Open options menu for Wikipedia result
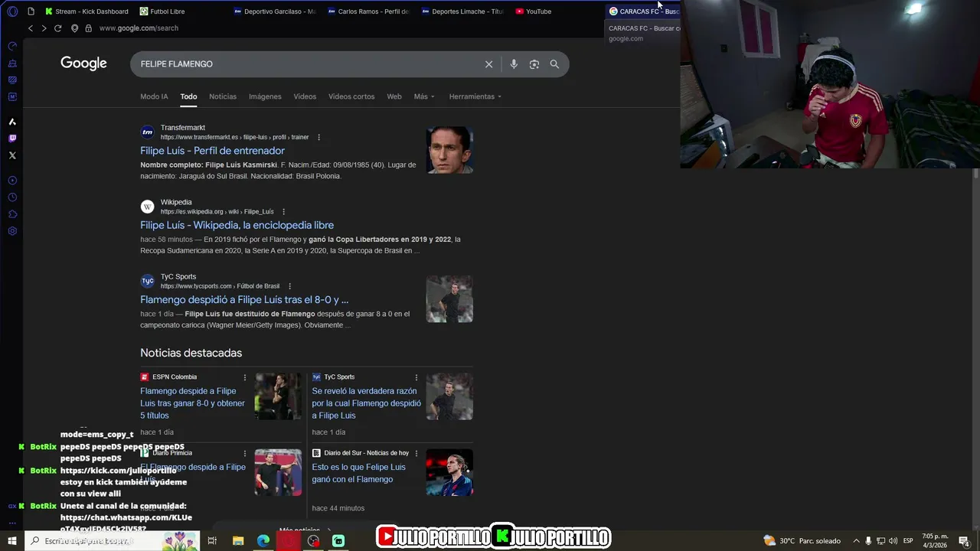 pyautogui.click(x=283, y=212)
